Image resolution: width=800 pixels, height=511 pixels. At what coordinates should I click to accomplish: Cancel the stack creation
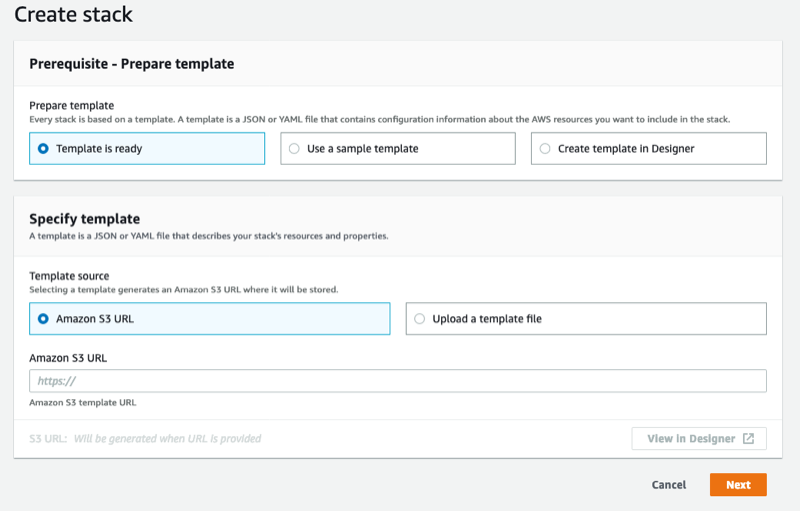point(669,484)
